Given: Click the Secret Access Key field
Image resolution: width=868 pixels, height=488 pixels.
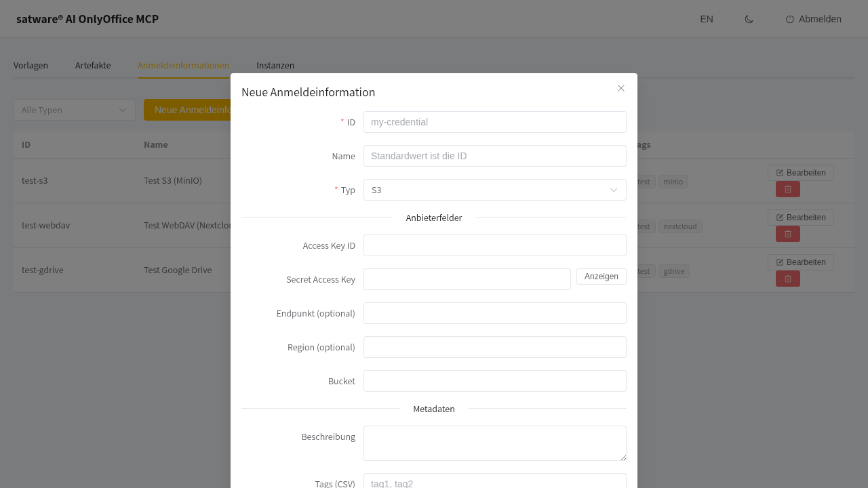Looking at the screenshot, I should click(x=467, y=279).
